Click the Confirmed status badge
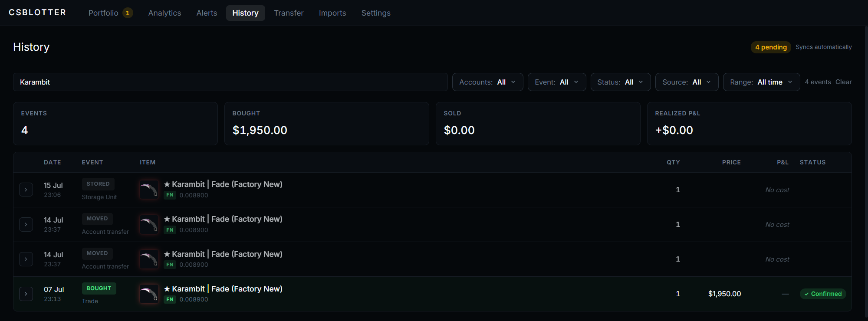 click(823, 294)
